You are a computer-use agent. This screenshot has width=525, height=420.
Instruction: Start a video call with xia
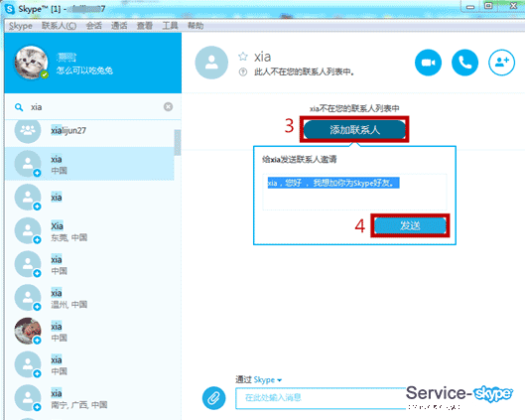(x=428, y=63)
